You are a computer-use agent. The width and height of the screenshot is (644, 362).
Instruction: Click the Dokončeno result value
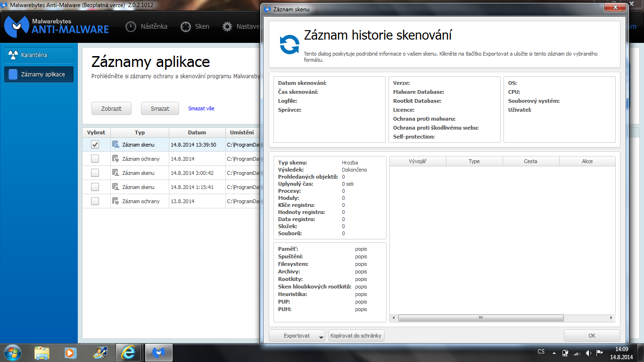355,170
